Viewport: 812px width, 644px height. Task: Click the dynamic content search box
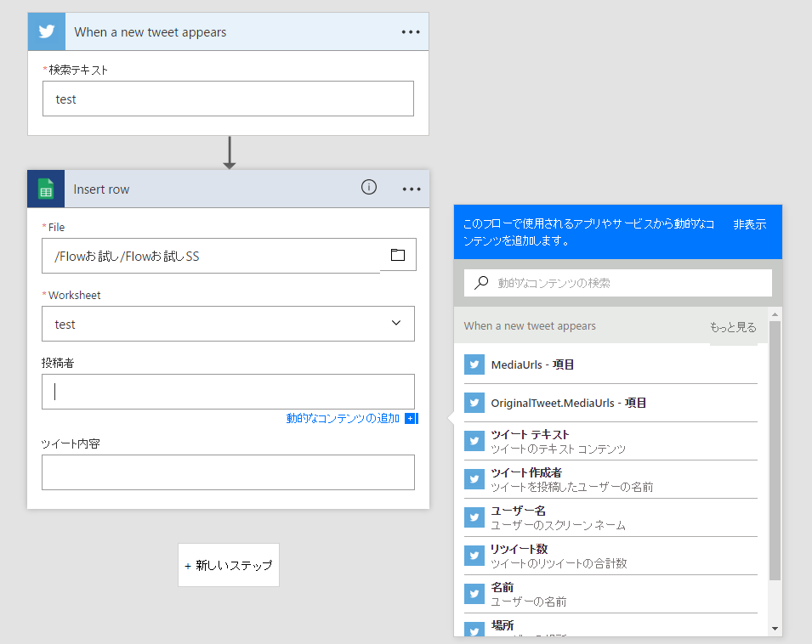[x=618, y=283]
